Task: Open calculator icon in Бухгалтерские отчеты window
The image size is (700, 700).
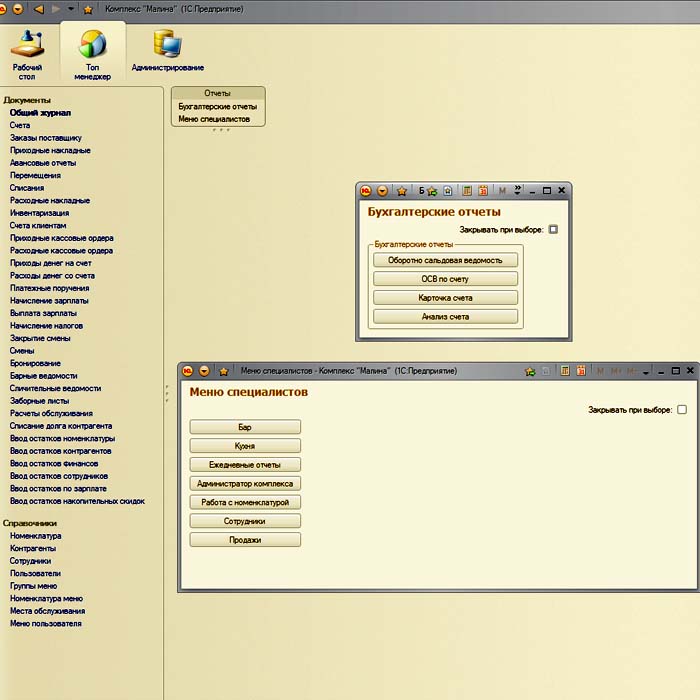Action: click(465, 190)
